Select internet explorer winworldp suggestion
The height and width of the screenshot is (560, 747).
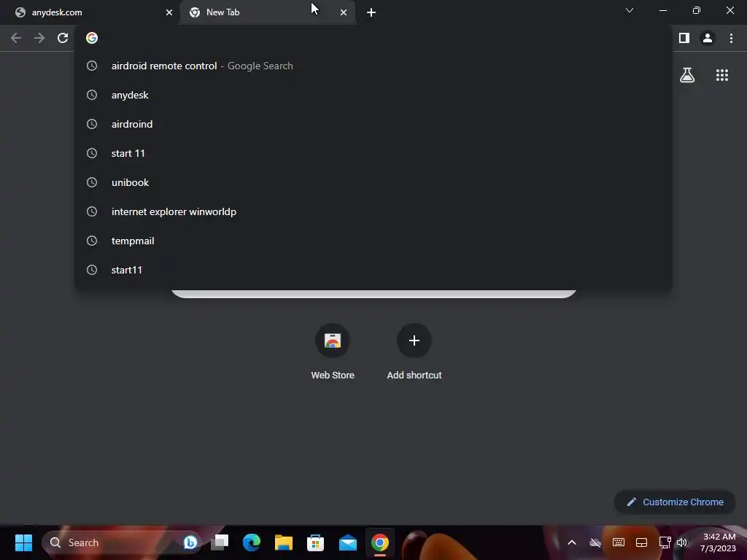tap(373, 212)
